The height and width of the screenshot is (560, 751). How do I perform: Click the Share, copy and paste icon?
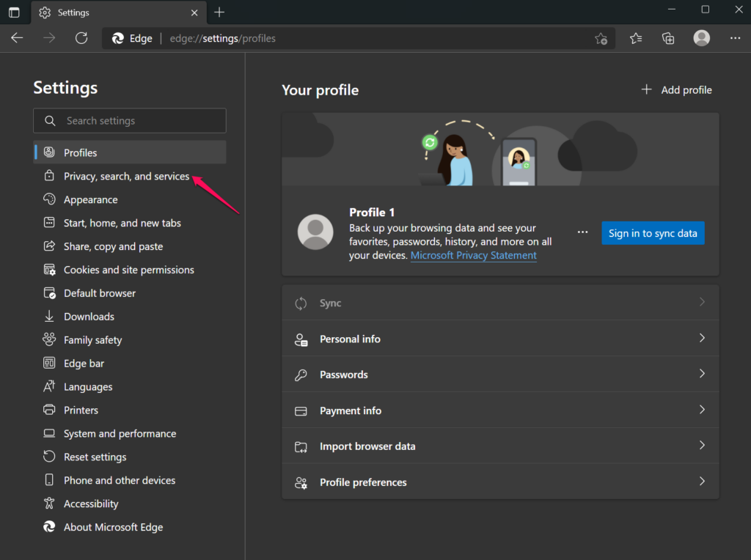click(x=49, y=246)
